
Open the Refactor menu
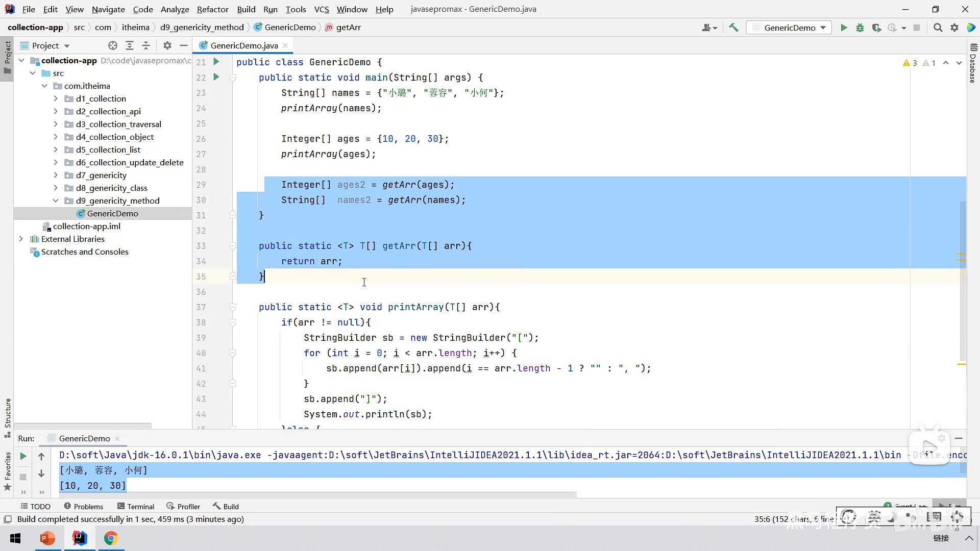pyautogui.click(x=212, y=9)
